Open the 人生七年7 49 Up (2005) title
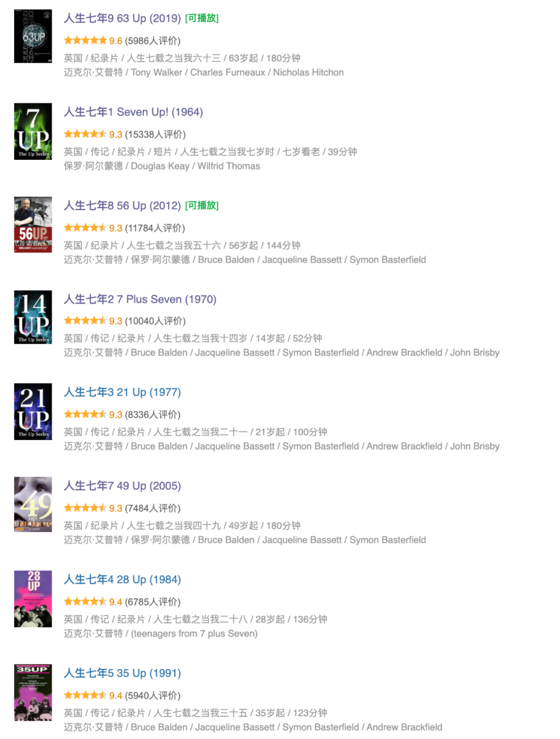Viewport: 560px width, 739px height. click(122, 486)
